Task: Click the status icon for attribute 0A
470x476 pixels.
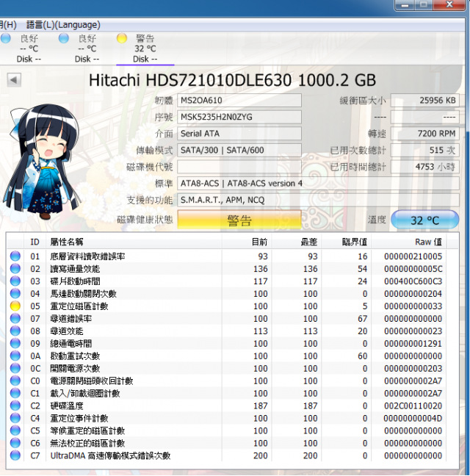Action: [x=15, y=356]
